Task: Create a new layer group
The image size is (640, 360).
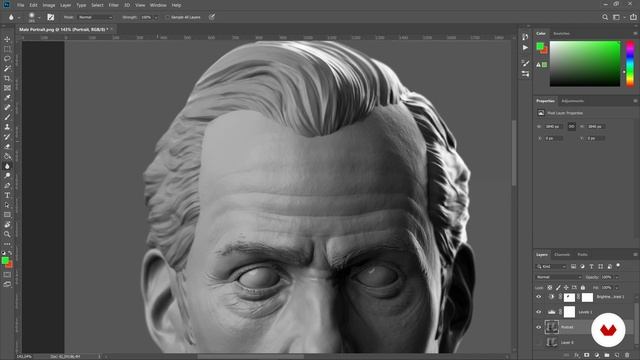Action: (x=607, y=356)
